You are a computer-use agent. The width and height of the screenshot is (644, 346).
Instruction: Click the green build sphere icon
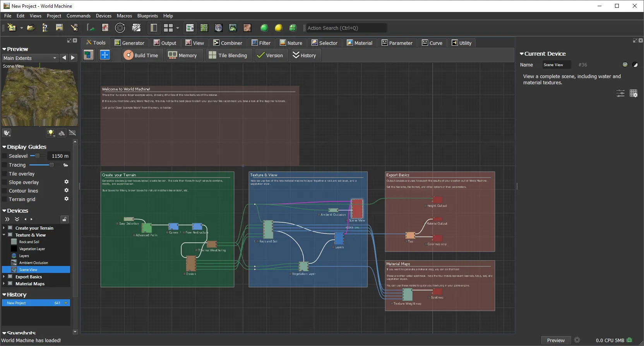click(264, 28)
